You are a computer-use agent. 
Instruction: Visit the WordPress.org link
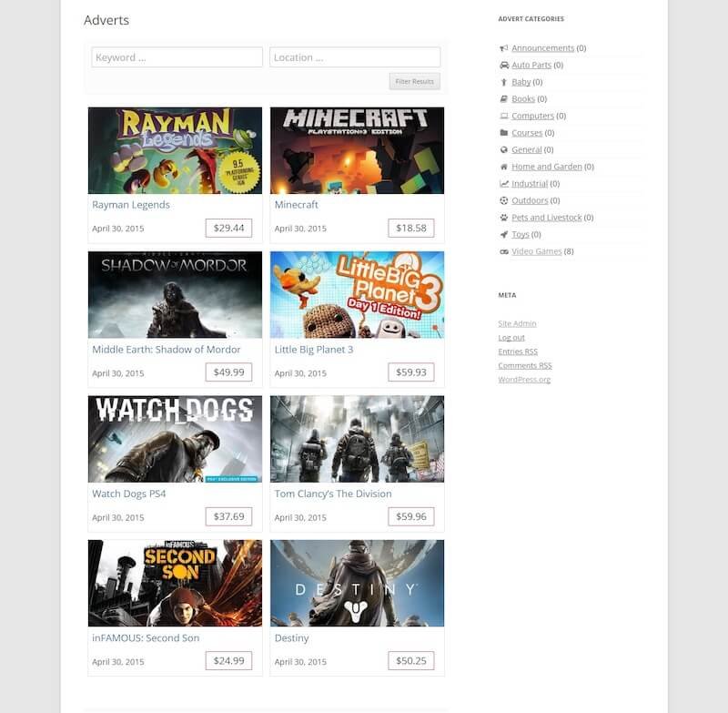pyautogui.click(x=524, y=380)
